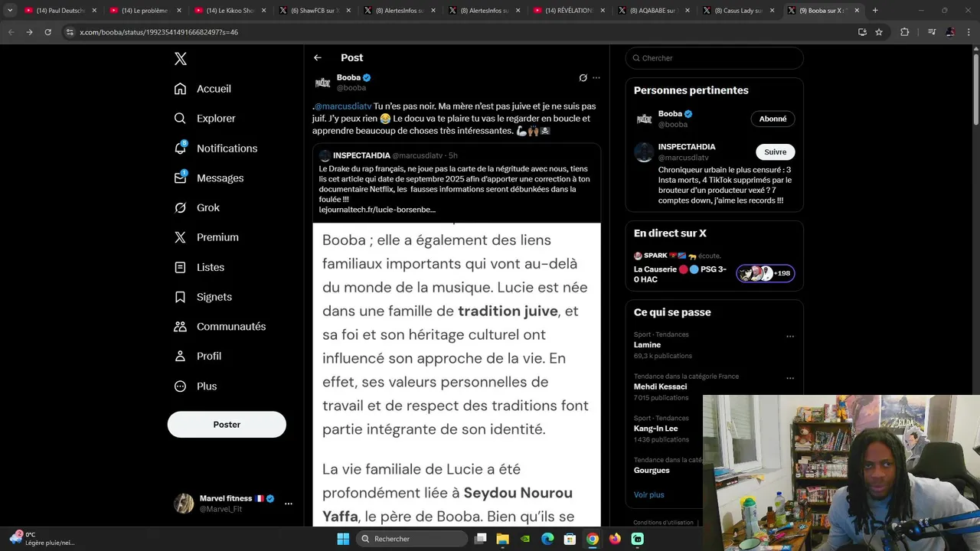
Task: Switch to the RÉVÉLATION YouTube tab
Action: pos(568,11)
